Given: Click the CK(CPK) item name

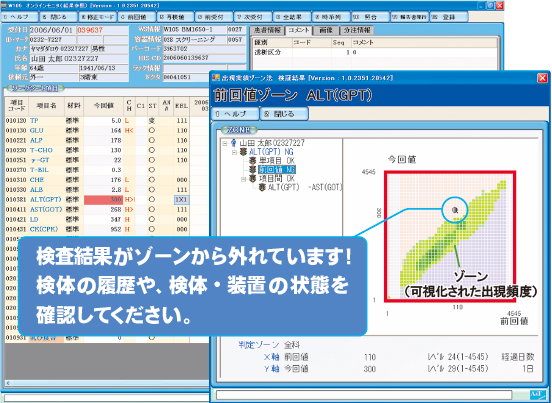Looking at the screenshot, I should [44, 229].
